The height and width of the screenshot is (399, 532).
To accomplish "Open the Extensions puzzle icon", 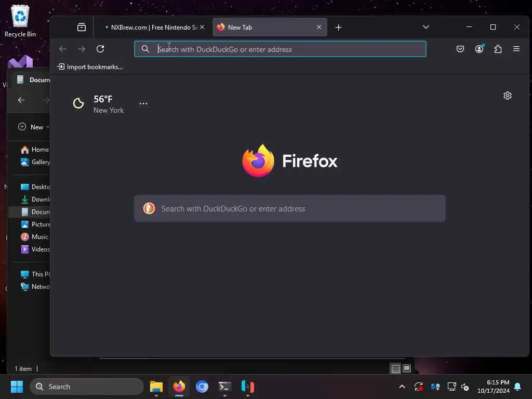I will [498, 49].
